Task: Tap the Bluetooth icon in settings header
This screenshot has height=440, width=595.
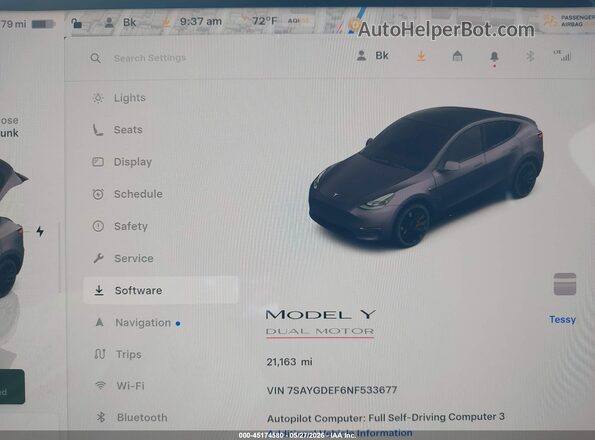Action: coord(530,57)
